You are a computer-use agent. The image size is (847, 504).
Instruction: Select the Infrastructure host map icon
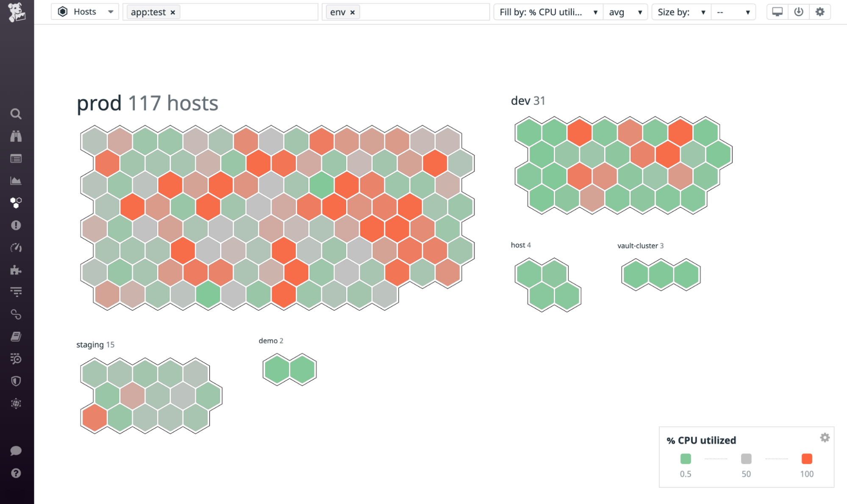coord(16,202)
